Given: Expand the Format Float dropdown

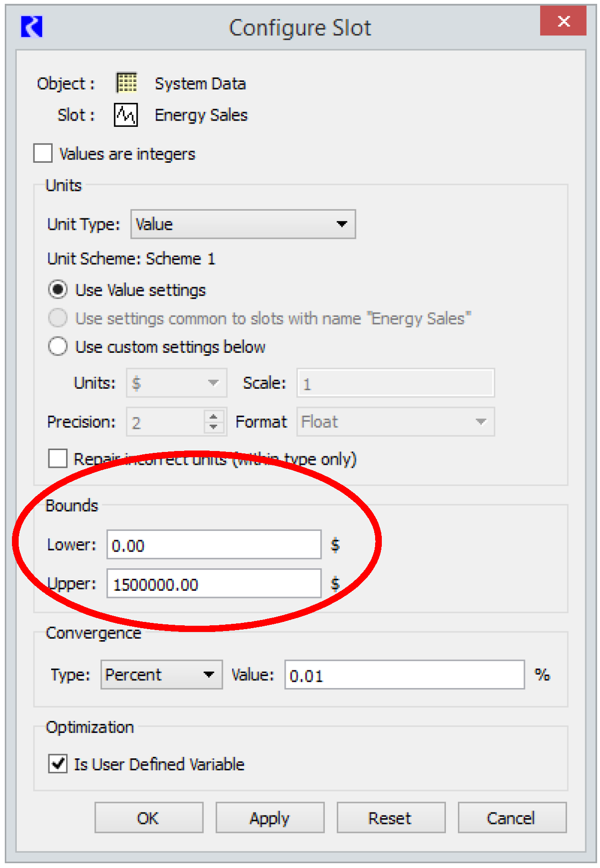Looking at the screenshot, I should tap(395, 422).
